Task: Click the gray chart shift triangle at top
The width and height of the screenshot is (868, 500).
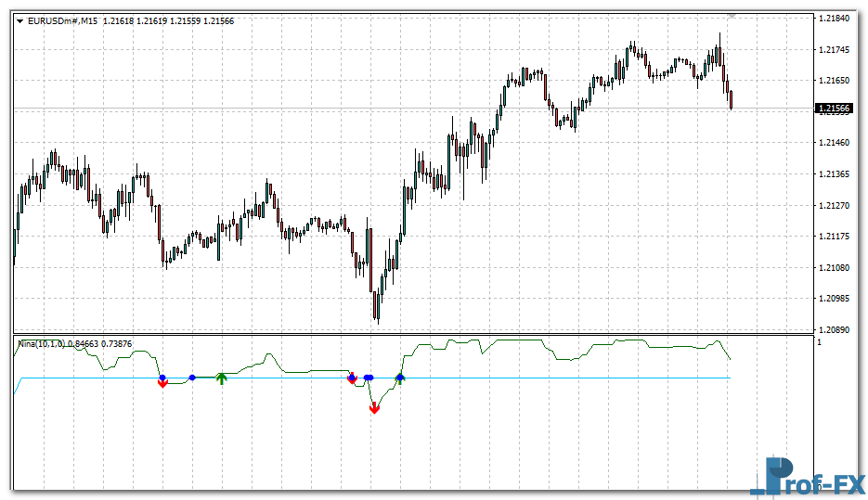Action: tap(732, 16)
